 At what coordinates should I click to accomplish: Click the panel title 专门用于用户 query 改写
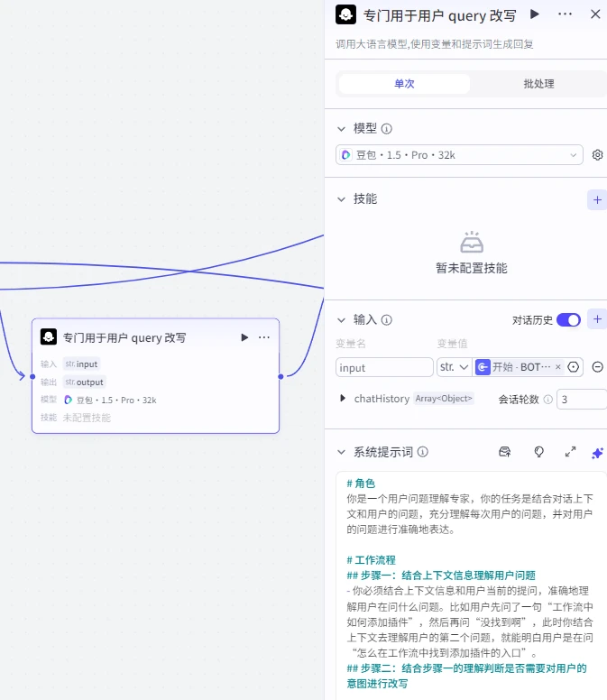(439, 15)
